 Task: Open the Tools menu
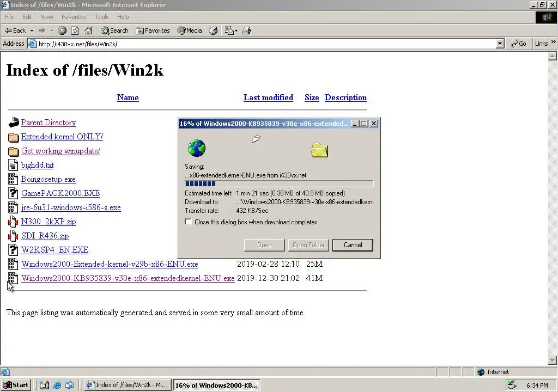[x=101, y=17]
